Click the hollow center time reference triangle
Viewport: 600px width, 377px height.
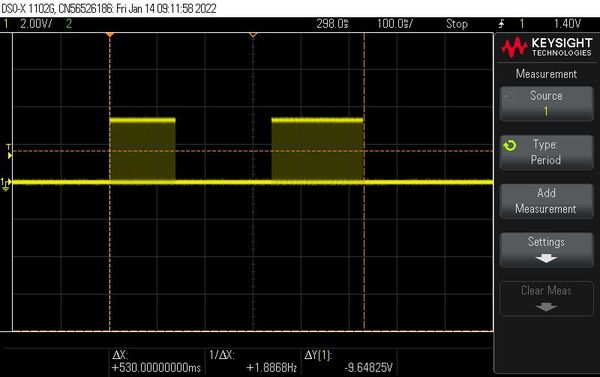tap(253, 35)
